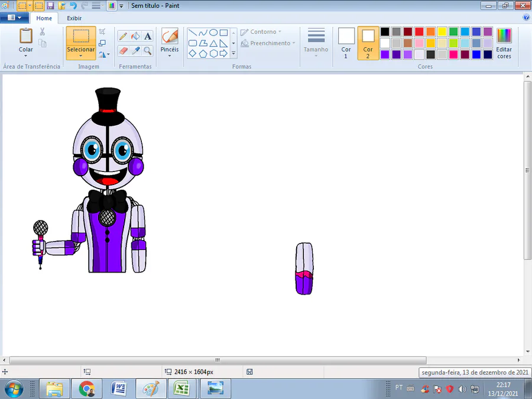532x399 pixels.
Task: Click the Copy icon
Action: click(42, 43)
